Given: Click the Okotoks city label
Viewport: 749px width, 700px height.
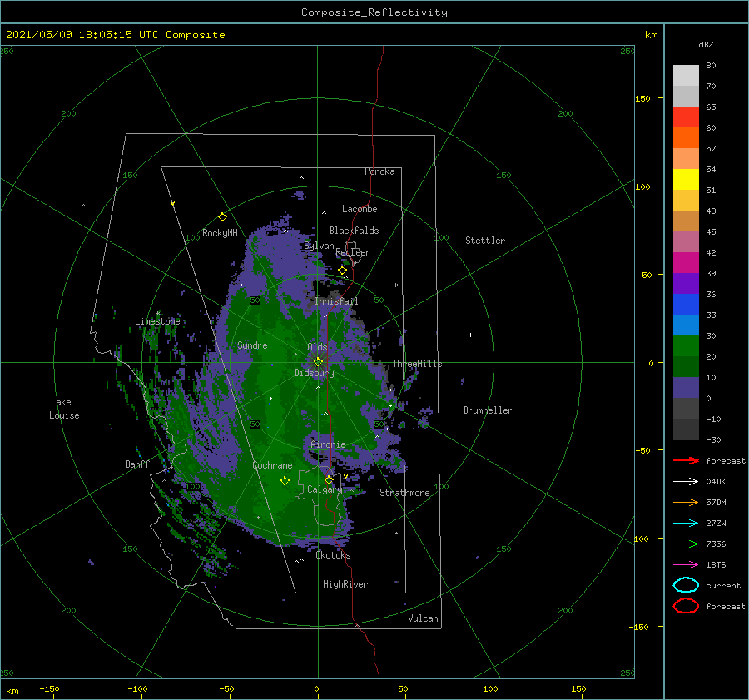Looking at the screenshot, I should click(333, 555).
